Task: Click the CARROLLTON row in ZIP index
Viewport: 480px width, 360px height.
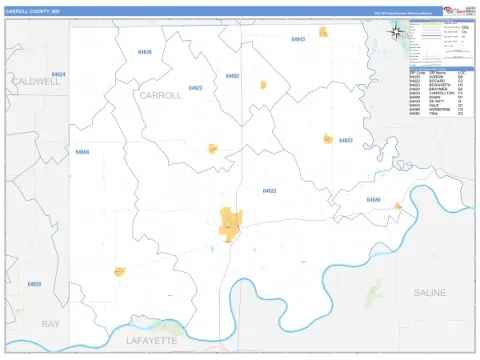Action: click(x=437, y=93)
